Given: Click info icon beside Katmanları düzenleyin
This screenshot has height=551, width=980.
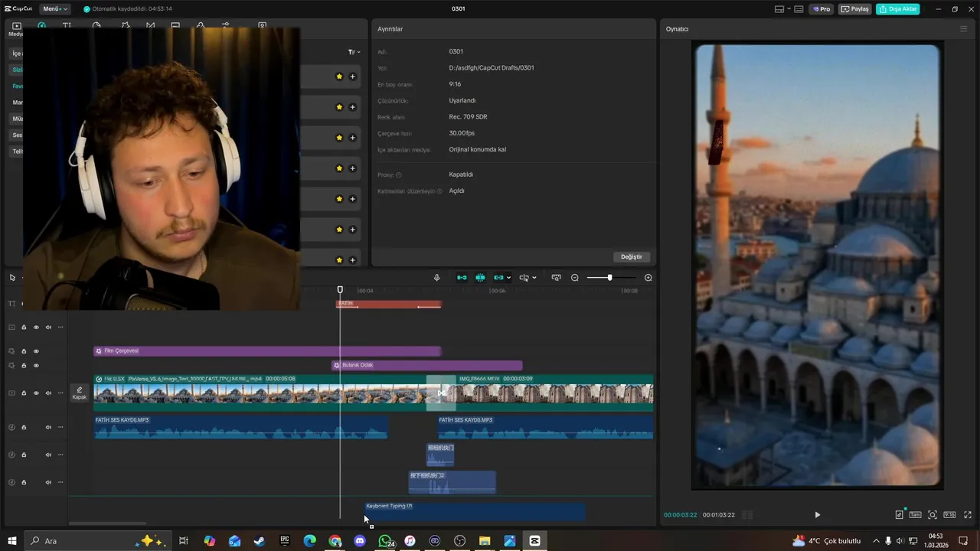Looking at the screenshot, I should click(439, 191).
